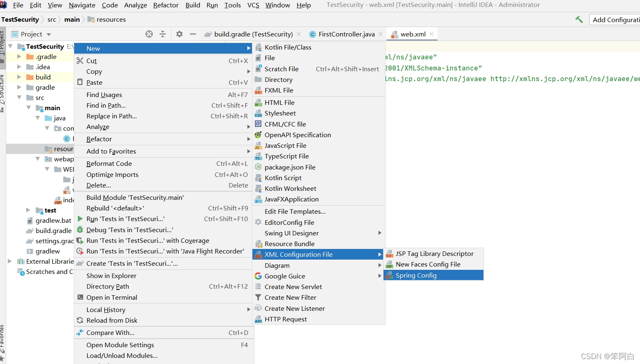The width and height of the screenshot is (640, 364).
Task: Click the Resource Bundle icon
Action: [x=259, y=244]
